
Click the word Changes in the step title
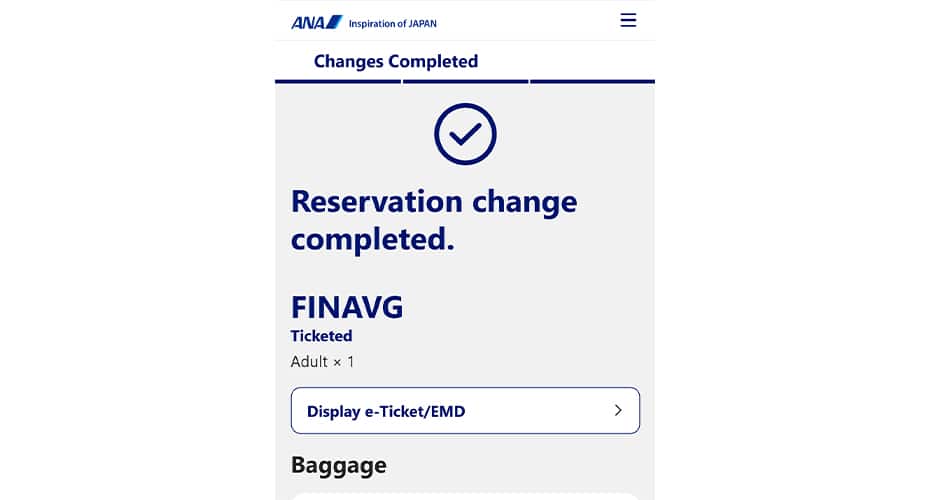(349, 61)
